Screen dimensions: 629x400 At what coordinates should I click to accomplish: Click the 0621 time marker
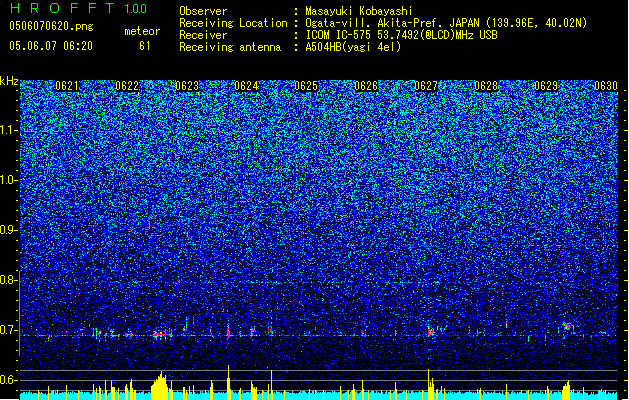67,86
